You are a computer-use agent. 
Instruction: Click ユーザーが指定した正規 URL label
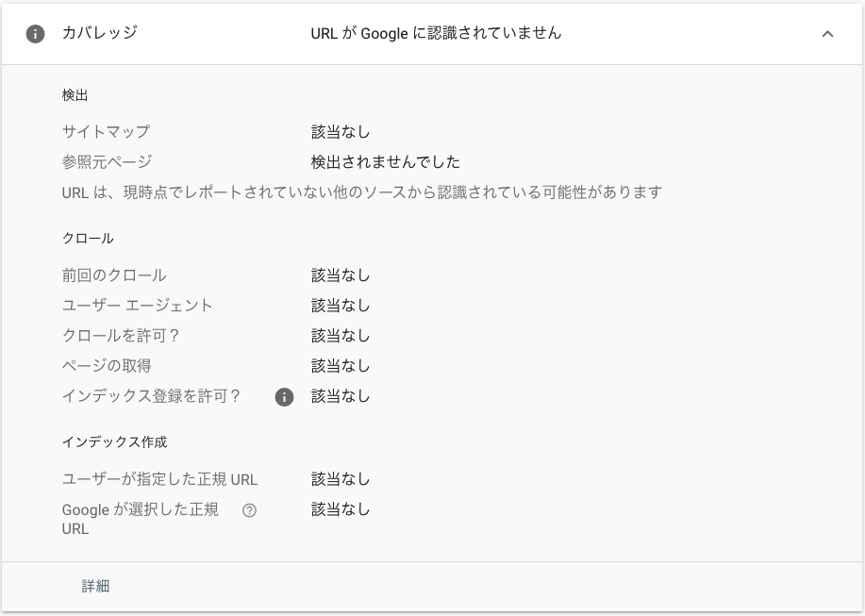coord(159,478)
